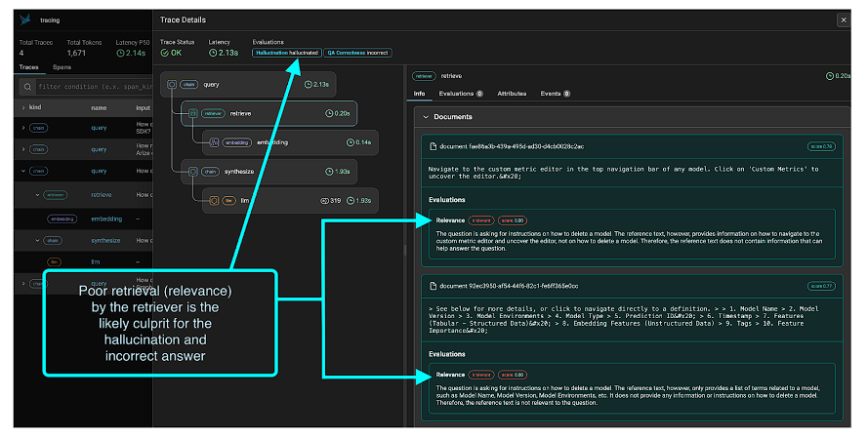Screen dimensions: 868x438
Task: Click the file icon of document 92ec3950
Action: click(433, 286)
